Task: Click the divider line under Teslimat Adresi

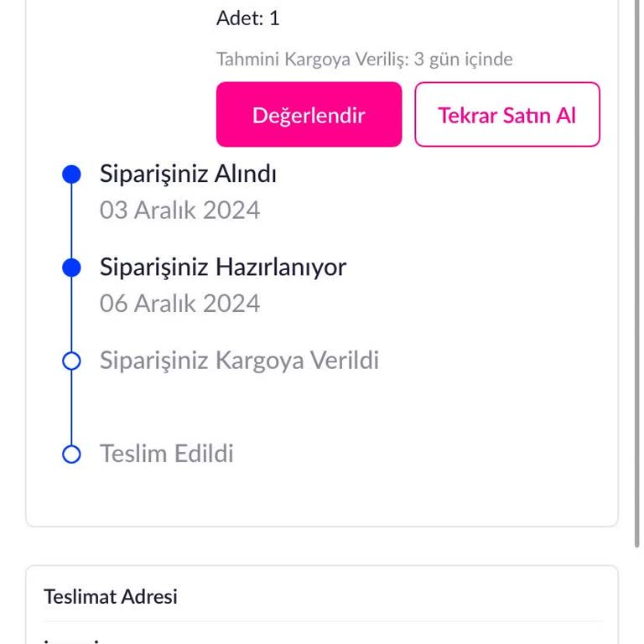Action: [x=322, y=621]
